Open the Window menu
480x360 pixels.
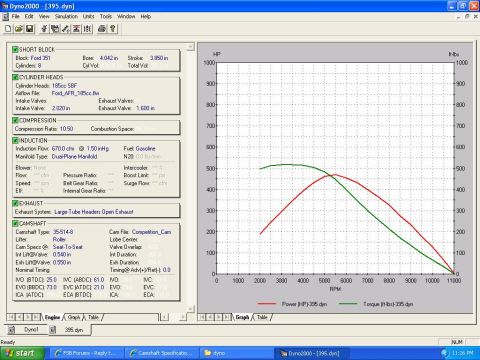point(126,16)
